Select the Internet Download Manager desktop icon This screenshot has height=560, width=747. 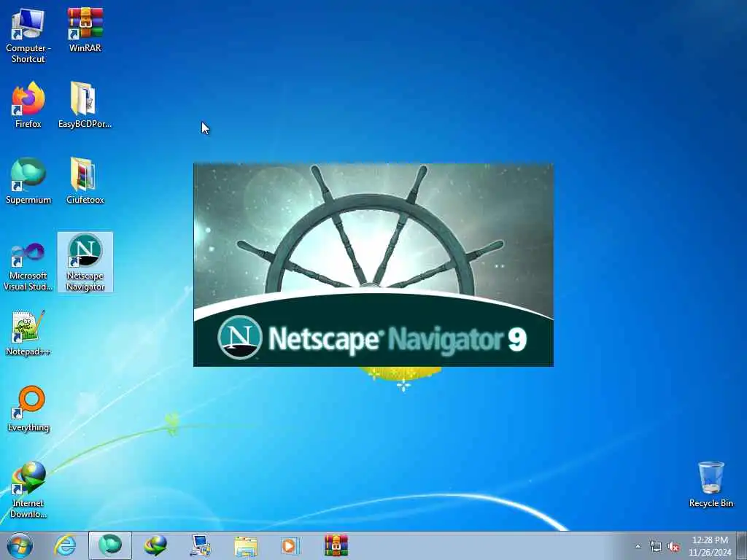pyautogui.click(x=28, y=489)
